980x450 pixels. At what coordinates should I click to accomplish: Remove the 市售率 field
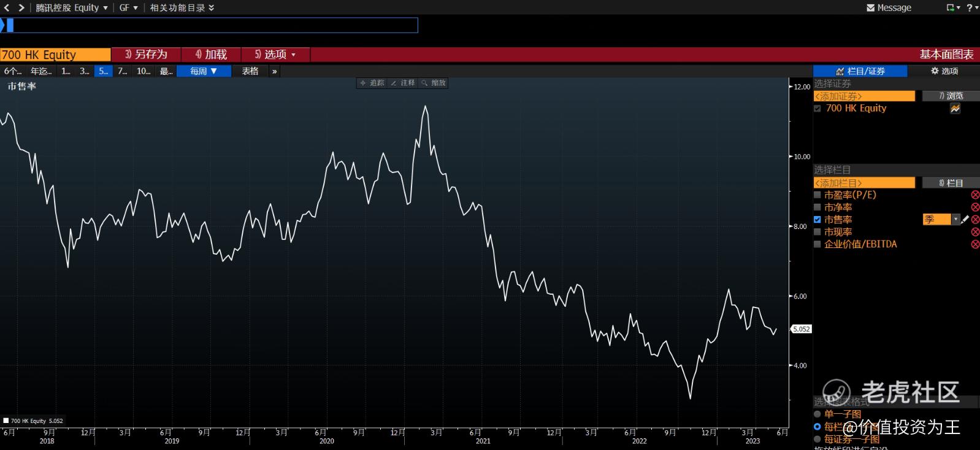click(x=975, y=219)
